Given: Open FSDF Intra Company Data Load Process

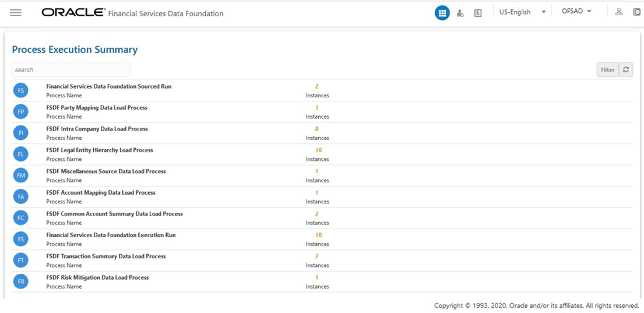Looking at the screenshot, I should pos(97,129).
